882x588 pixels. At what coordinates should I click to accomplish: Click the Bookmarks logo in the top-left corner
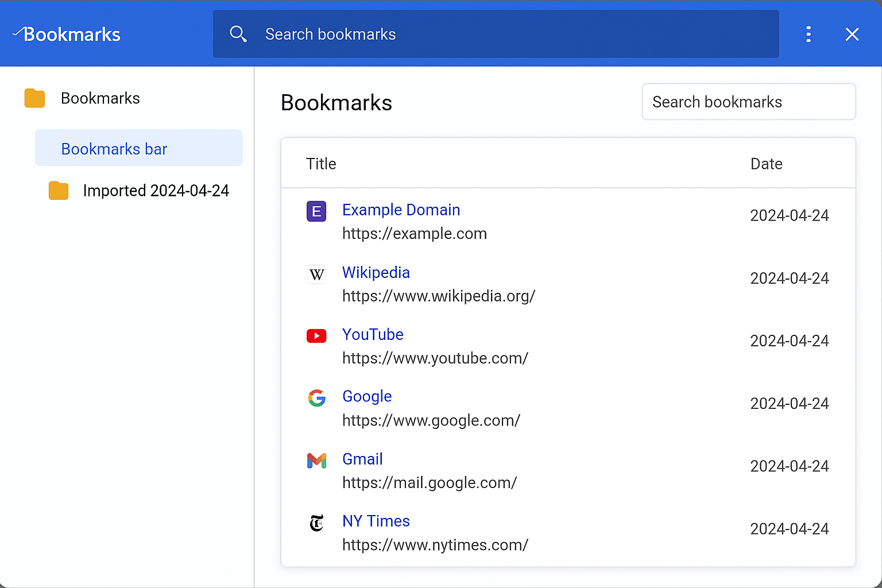click(x=66, y=34)
